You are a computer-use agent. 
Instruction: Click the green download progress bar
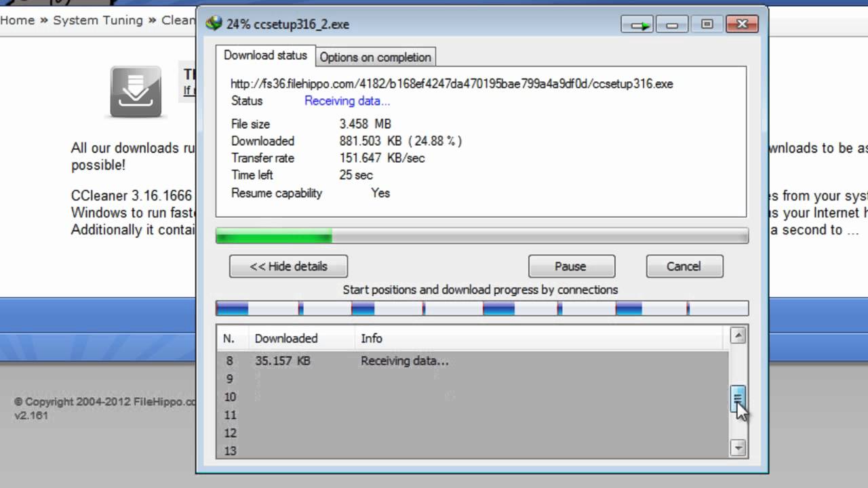(482, 236)
